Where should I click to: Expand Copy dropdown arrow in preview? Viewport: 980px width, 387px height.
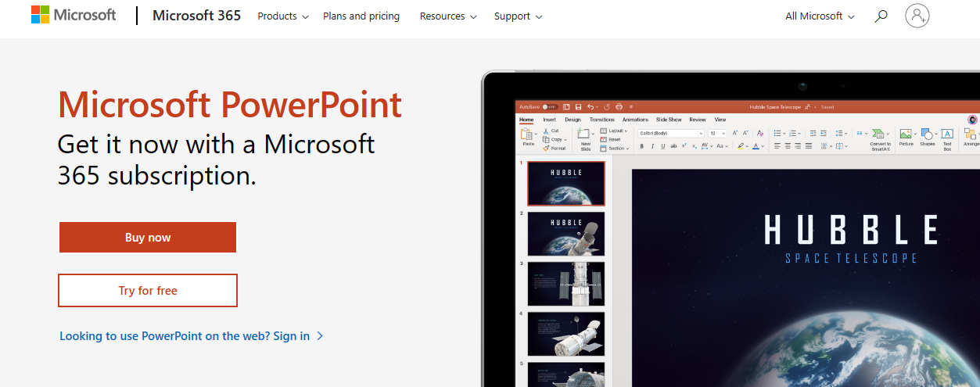click(565, 140)
